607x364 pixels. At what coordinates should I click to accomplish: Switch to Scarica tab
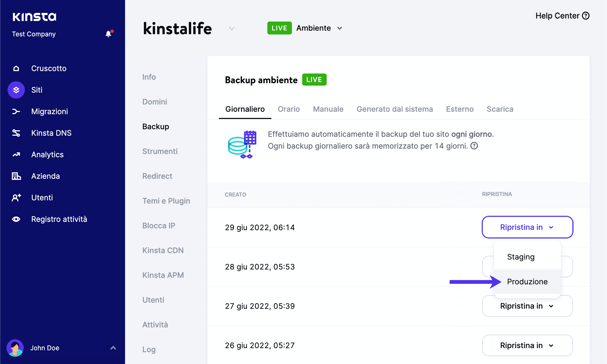point(500,109)
